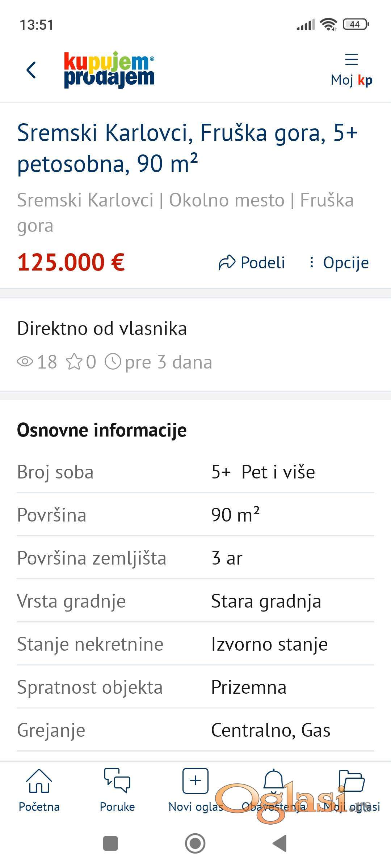Select the Grejanje Centralno, Gas row
This screenshot has width=391, height=868.
(x=195, y=730)
